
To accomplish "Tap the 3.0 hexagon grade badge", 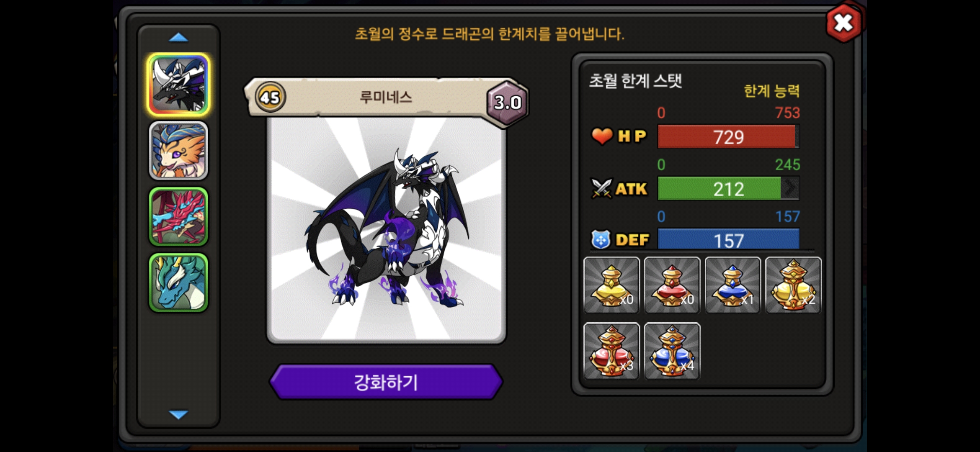I will pyautogui.click(x=507, y=102).
